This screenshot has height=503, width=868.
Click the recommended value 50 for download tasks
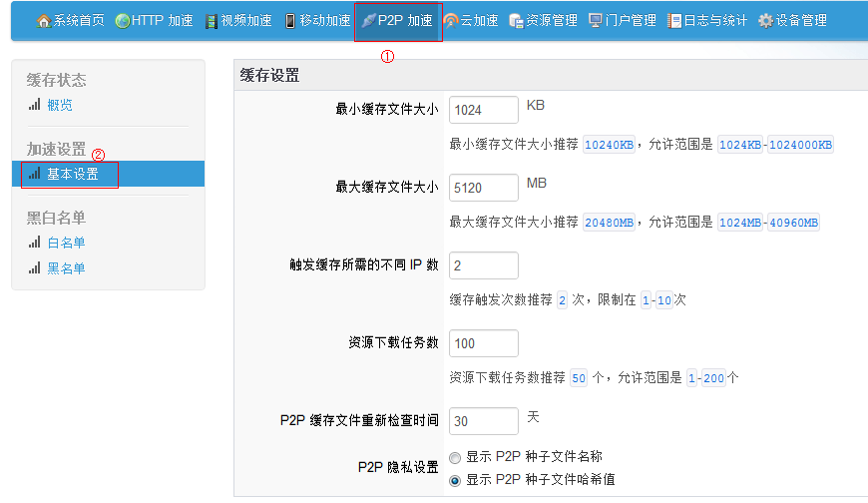click(x=579, y=378)
